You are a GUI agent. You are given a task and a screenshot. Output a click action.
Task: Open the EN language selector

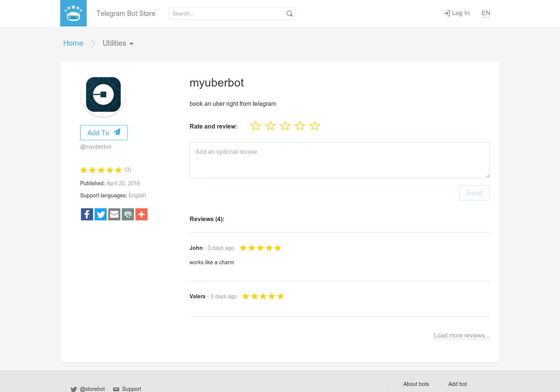pyautogui.click(x=486, y=13)
